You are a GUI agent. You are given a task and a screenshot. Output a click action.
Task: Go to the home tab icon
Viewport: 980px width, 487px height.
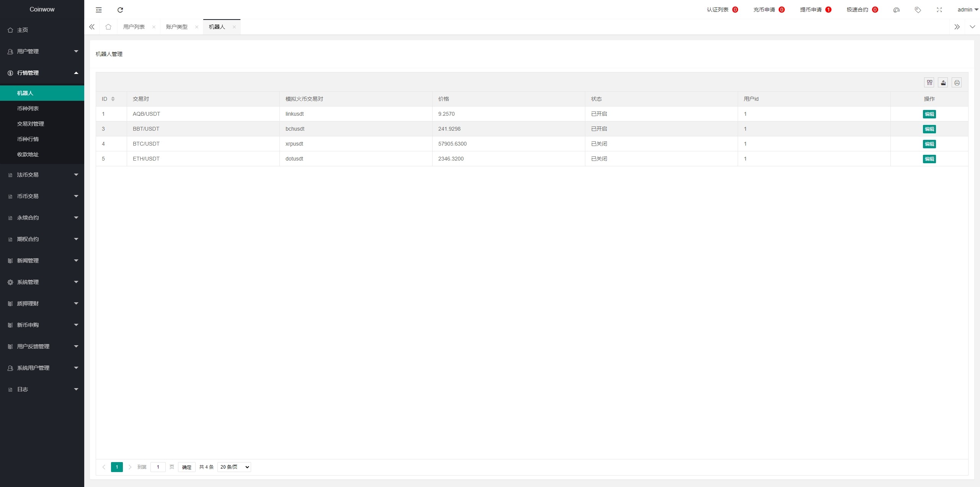(108, 27)
